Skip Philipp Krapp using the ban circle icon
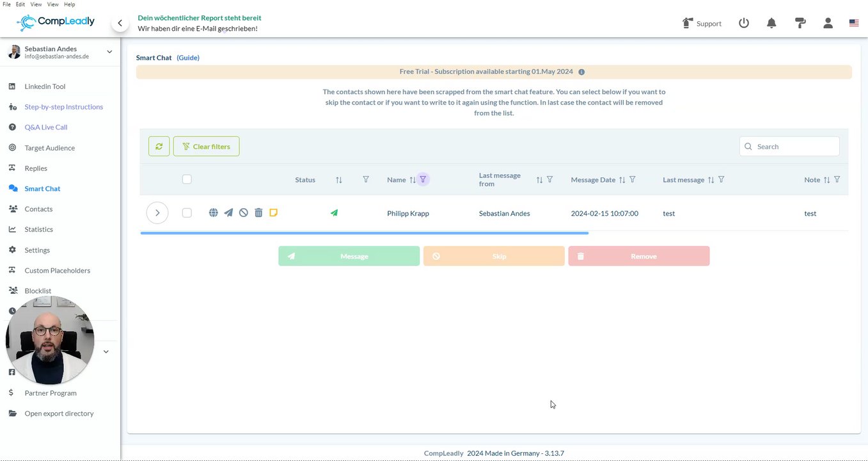Viewport: 868px width, 461px height. tap(244, 213)
